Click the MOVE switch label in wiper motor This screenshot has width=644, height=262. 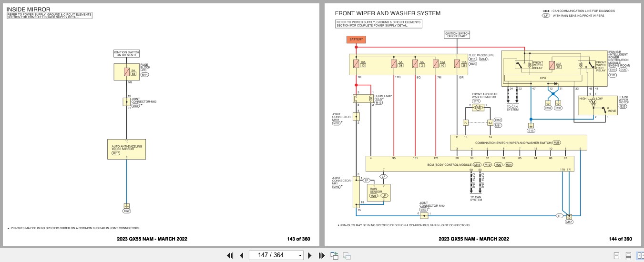tap(612, 111)
